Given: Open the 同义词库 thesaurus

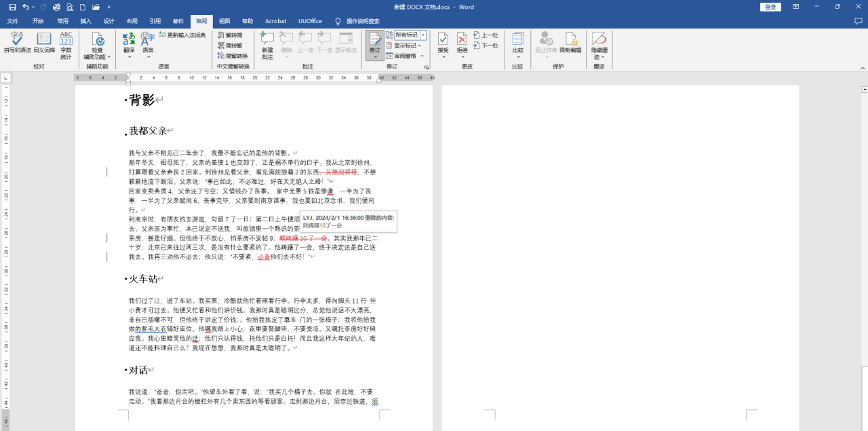Looking at the screenshot, I should click(x=44, y=42).
